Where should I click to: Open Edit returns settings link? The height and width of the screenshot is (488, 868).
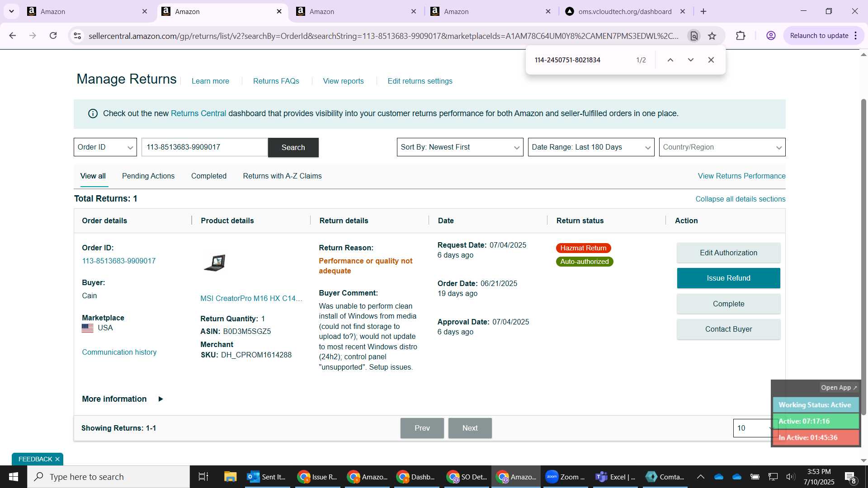pos(420,81)
